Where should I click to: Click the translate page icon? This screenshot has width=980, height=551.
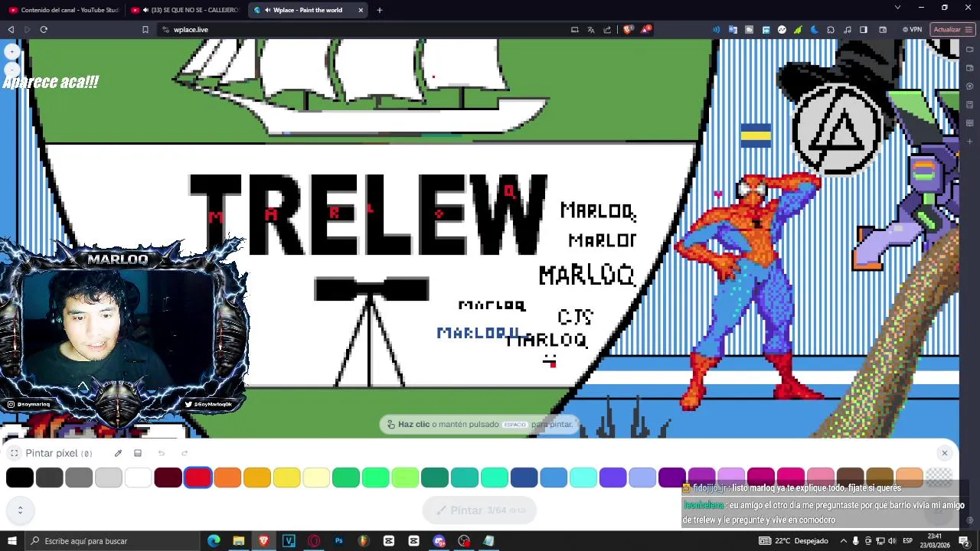pyautogui.click(x=591, y=30)
